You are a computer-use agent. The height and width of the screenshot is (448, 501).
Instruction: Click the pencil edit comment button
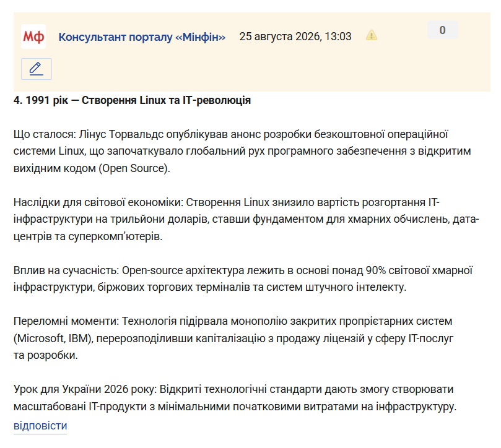37,69
